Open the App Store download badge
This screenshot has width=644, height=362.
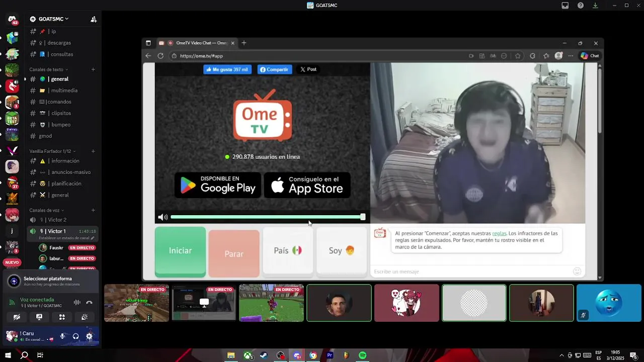(x=307, y=185)
